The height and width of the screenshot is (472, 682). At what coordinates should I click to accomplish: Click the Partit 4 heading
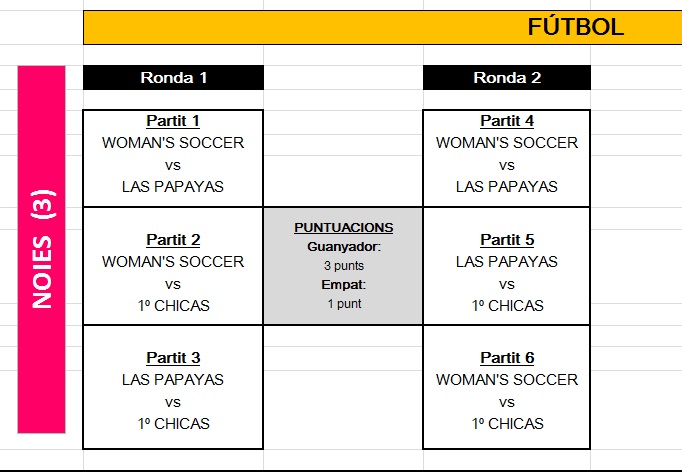(507, 121)
